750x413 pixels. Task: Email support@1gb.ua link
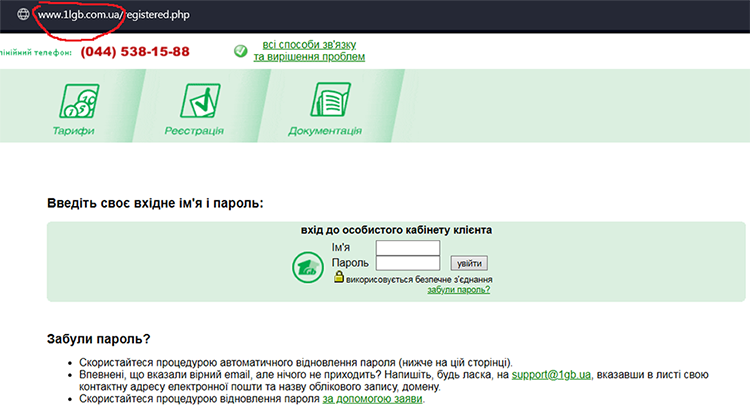coord(551,375)
